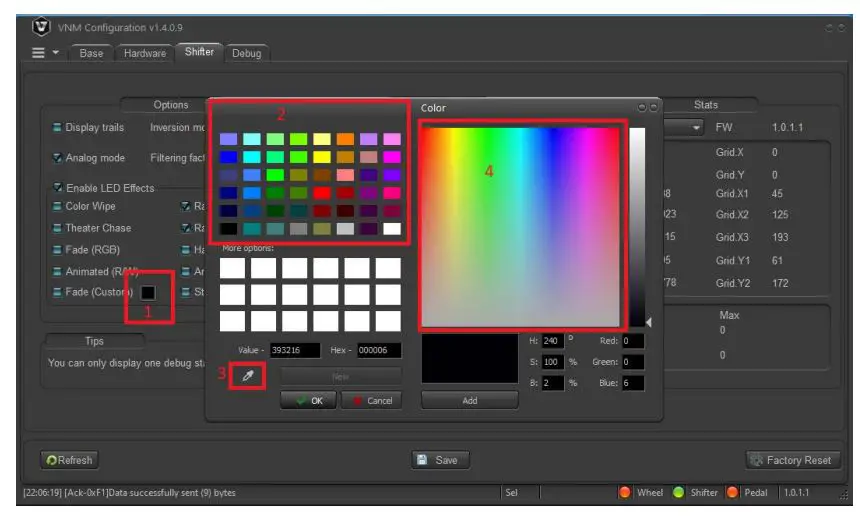The height and width of the screenshot is (516, 860).
Task: Click the S saturation input field
Action: 552,362
